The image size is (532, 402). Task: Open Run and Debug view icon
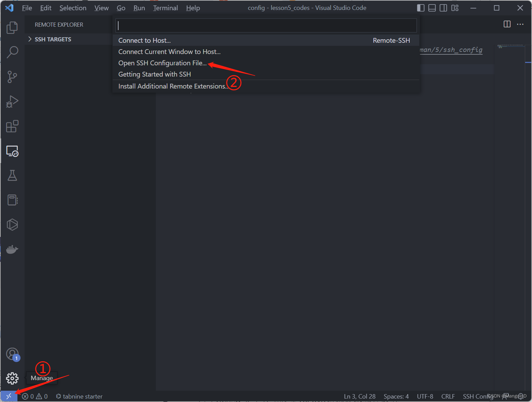12,102
